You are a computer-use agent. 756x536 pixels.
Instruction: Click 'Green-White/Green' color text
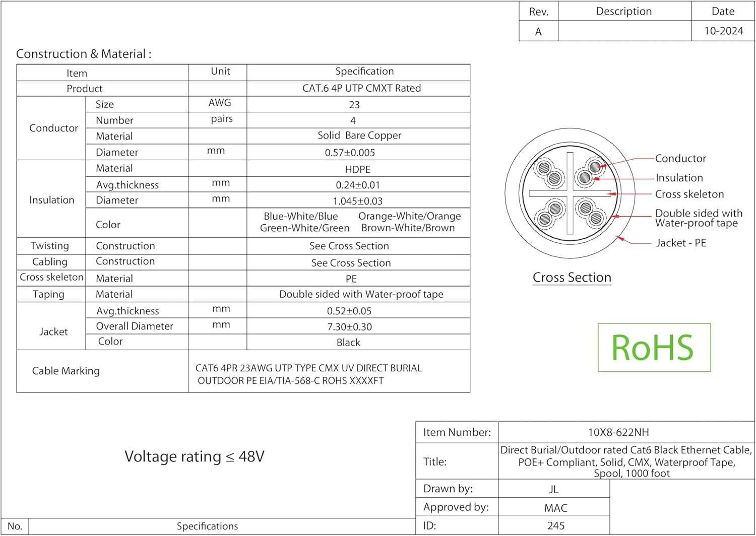coord(305,228)
